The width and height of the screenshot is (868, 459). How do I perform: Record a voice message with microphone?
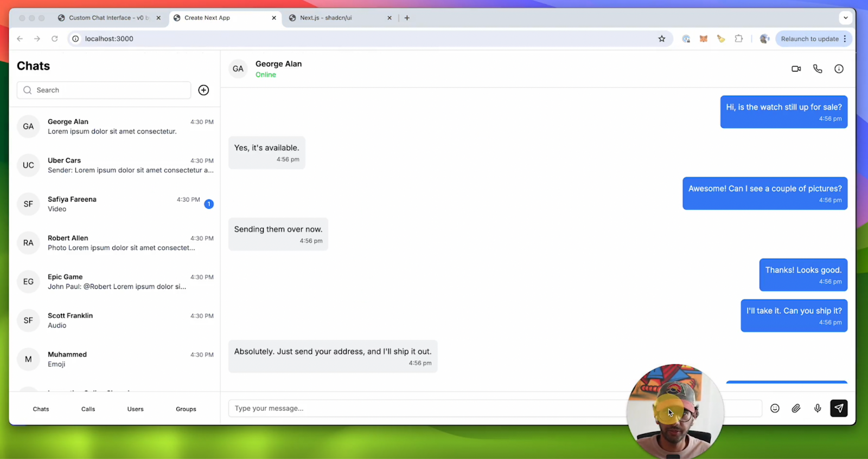pyautogui.click(x=818, y=409)
